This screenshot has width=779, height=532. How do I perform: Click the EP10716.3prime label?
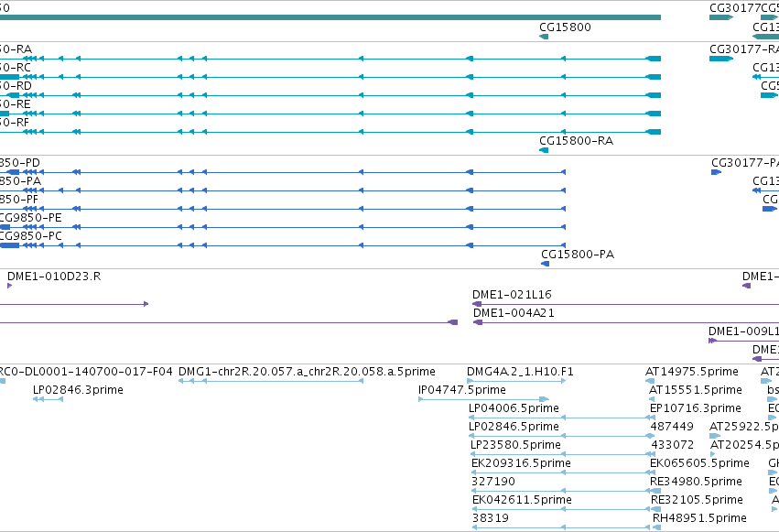click(696, 408)
